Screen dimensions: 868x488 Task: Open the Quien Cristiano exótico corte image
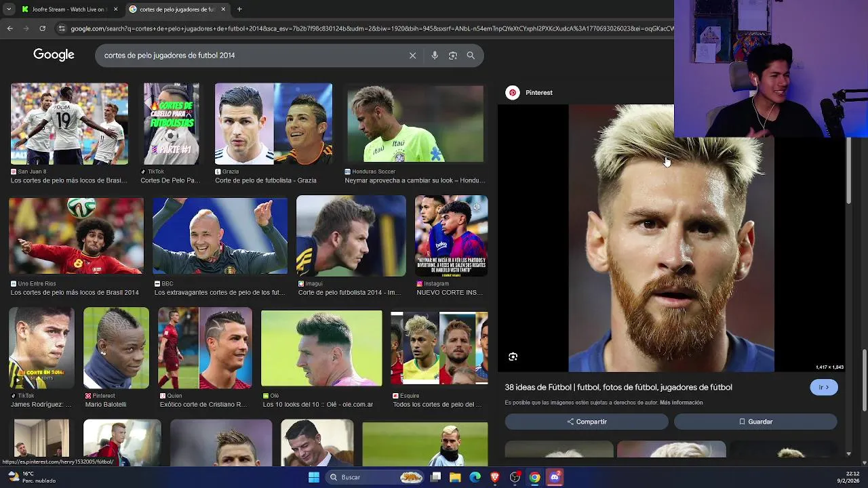[x=205, y=348]
